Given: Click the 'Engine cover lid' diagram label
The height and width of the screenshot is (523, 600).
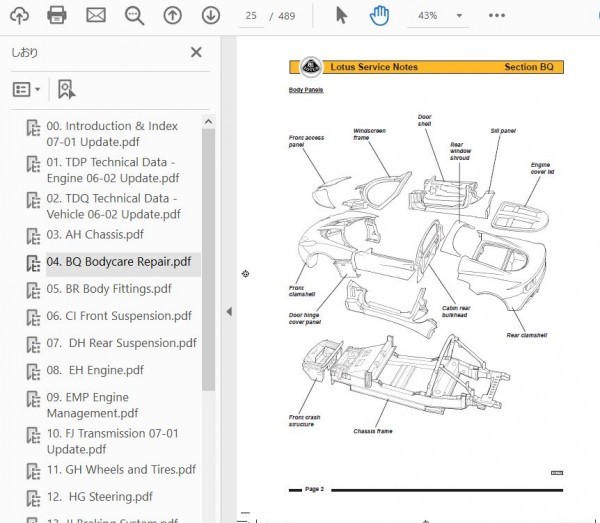Looking at the screenshot, I should (542, 168).
